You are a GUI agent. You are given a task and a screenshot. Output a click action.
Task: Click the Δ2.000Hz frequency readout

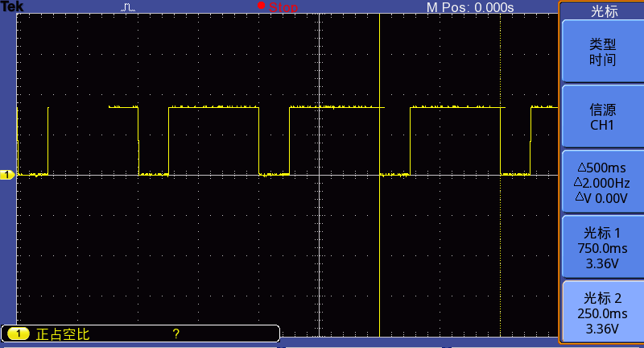click(x=601, y=183)
